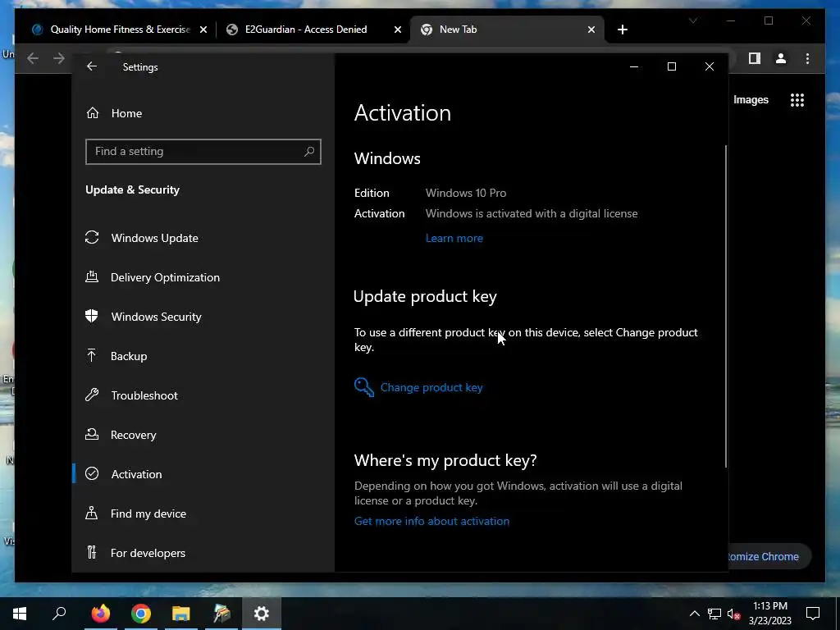This screenshot has height=630, width=840.
Task: Go back using Settings back arrow
Action: [92, 66]
